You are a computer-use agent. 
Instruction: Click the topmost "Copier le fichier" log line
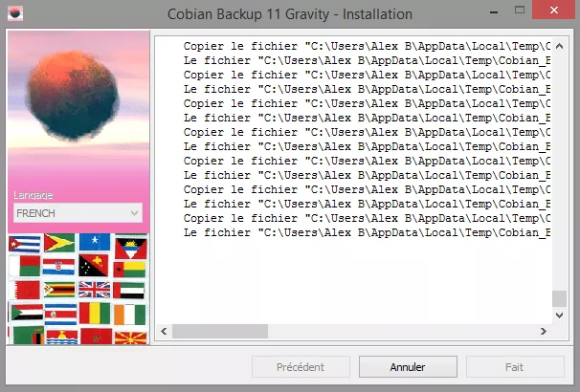tap(367, 46)
